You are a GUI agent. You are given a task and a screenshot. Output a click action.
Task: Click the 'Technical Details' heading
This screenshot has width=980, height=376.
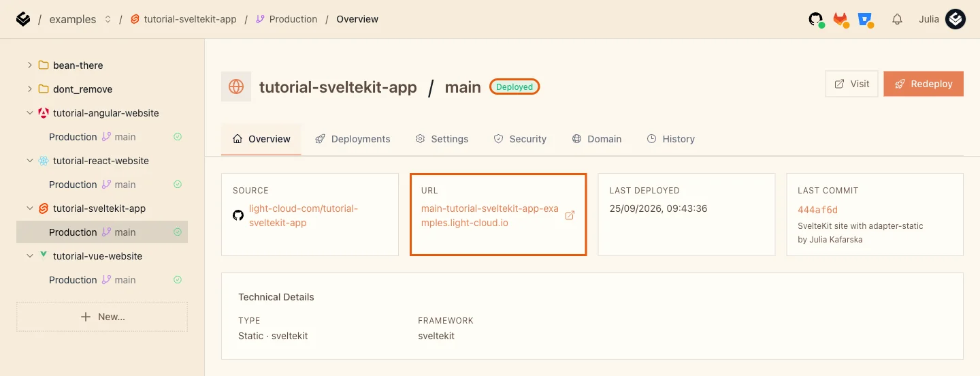click(x=276, y=297)
